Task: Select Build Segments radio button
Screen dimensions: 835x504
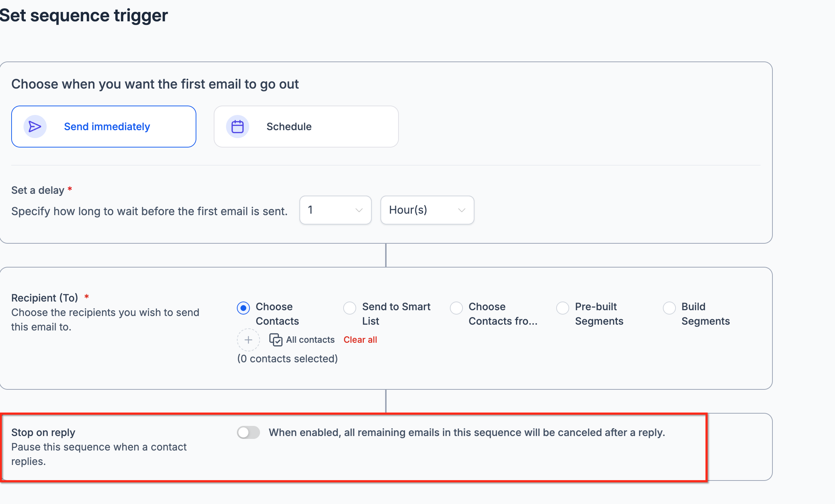Action: pos(669,308)
